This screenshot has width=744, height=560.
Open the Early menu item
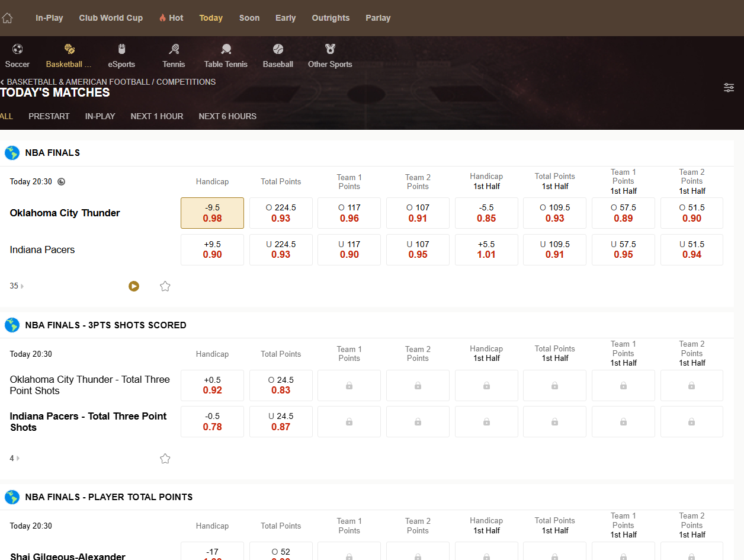click(x=286, y=18)
